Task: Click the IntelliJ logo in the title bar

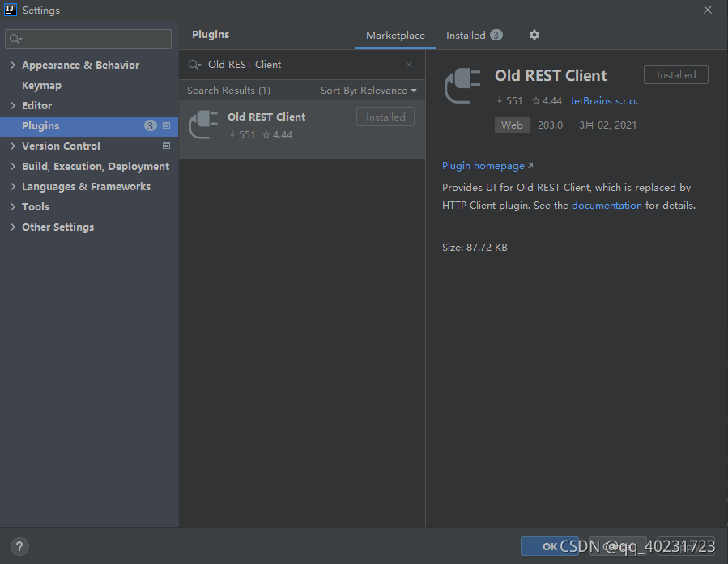Action: pos(11,10)
